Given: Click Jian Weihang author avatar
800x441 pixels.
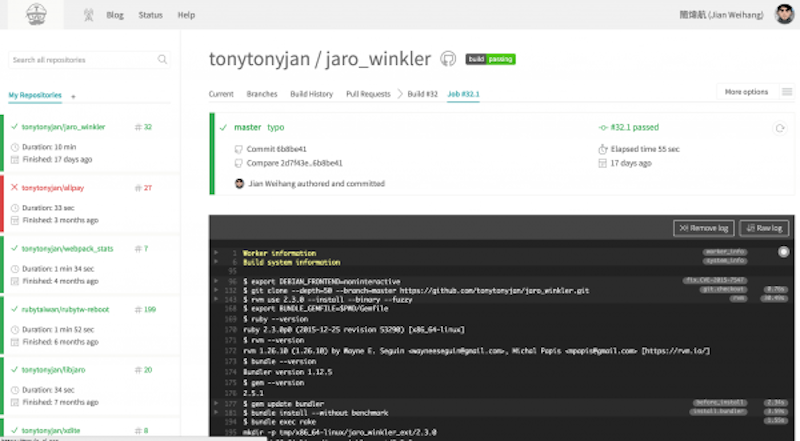Looking at the screenshot, I should pos(239,184).
